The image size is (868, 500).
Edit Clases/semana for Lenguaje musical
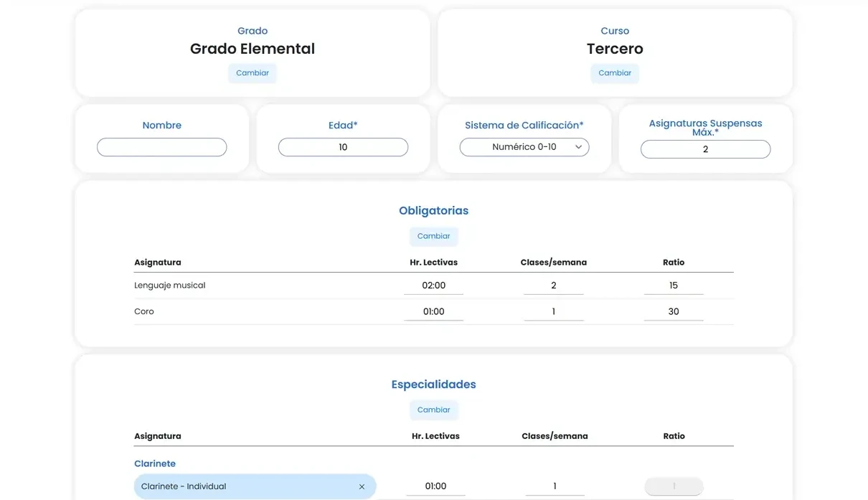[553, 285]
